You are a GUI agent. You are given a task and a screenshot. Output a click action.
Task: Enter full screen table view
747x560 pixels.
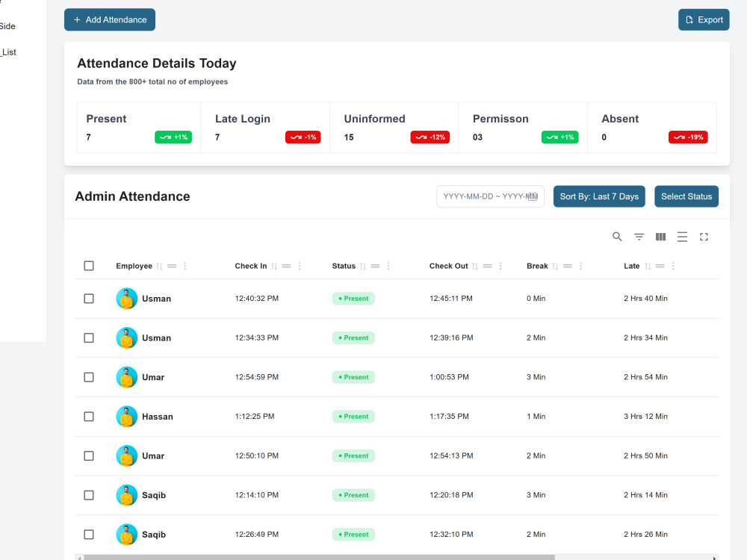704,237
